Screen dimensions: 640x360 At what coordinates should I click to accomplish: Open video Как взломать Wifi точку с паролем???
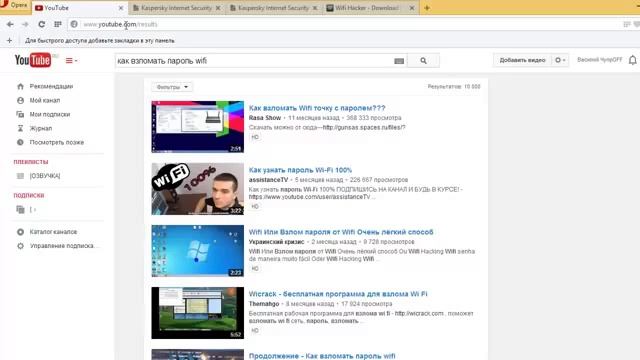click(317, 108)
